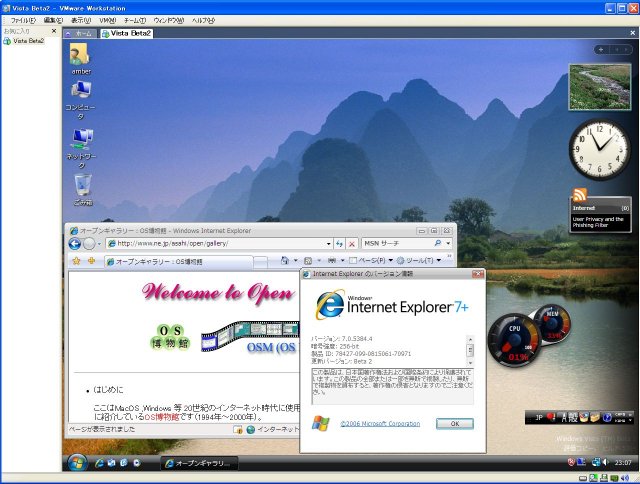The height and width of the screenshot is (484, 640).
Task: Open the チーム menu in VMware
Action: pos(135,20)
